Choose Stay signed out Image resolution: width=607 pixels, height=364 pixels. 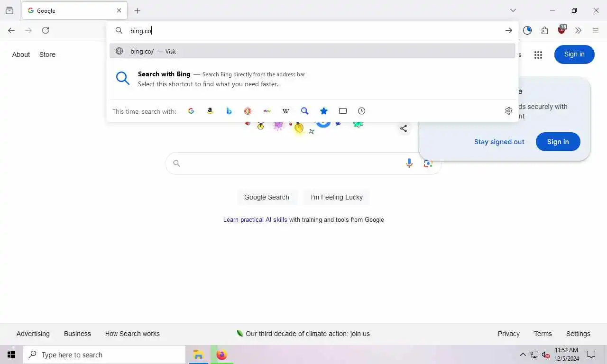tap(499, 142)
